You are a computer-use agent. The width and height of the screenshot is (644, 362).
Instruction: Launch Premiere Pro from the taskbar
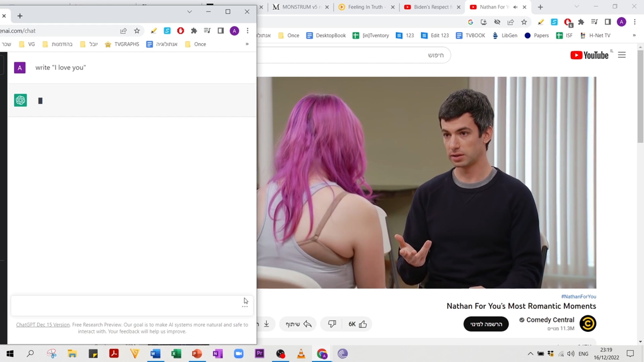pyautogui.click(x=259, y=354)
